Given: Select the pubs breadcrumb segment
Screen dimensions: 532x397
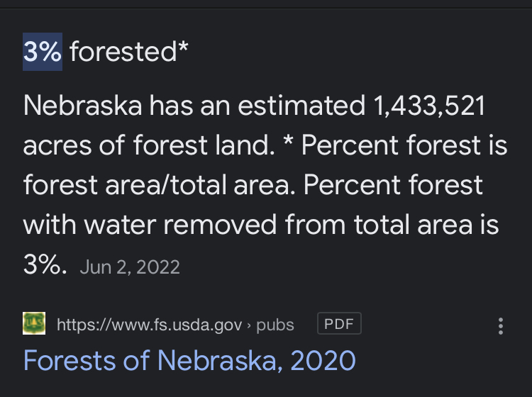Looking at the screenshot, I should coord(275,325).
